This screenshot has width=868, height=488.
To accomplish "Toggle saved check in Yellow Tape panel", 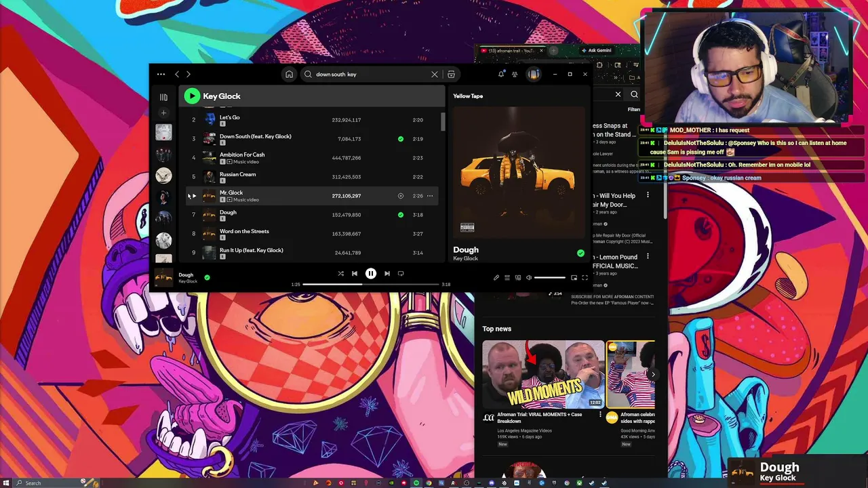I will (x=580, y=253).
